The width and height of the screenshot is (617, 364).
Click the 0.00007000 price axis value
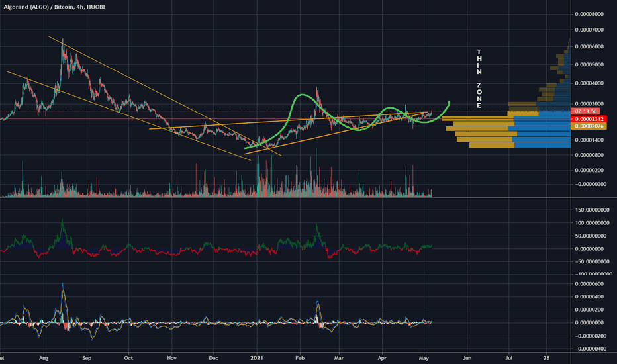point(589,30)
